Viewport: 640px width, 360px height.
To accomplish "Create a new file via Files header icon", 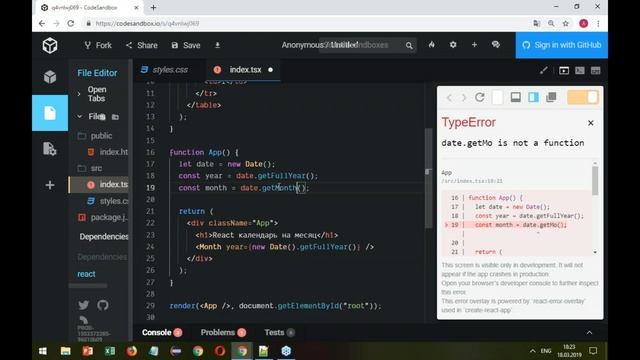I will tap(102, 117).
